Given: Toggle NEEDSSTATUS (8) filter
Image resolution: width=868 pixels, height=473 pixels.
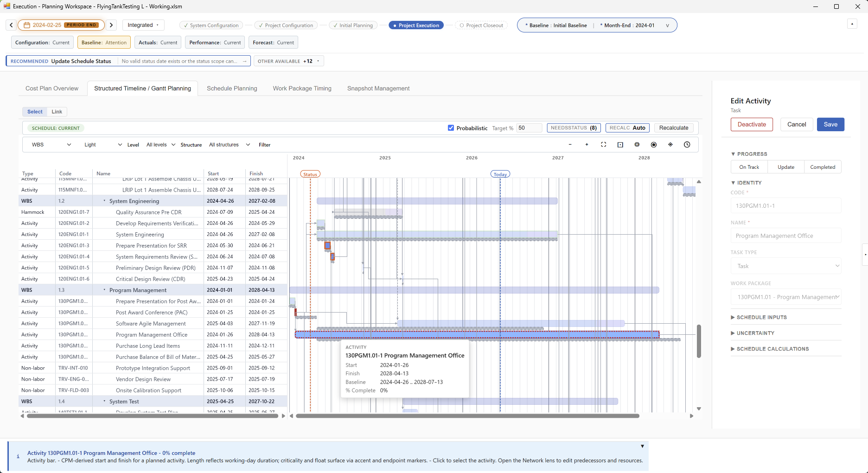Looking at the screenshot, I should tap(574, 128).
